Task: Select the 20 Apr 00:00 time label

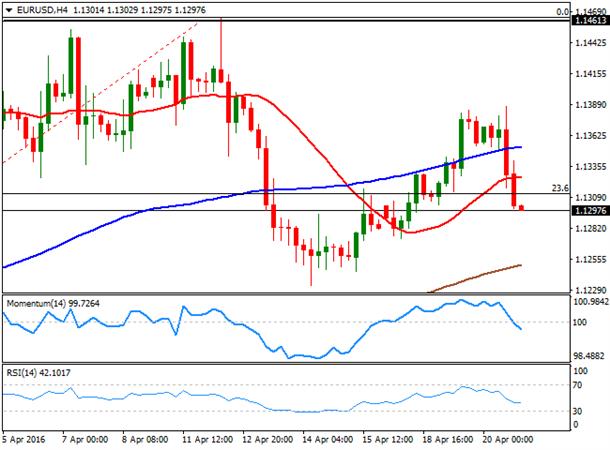Action: coord(508,440)
